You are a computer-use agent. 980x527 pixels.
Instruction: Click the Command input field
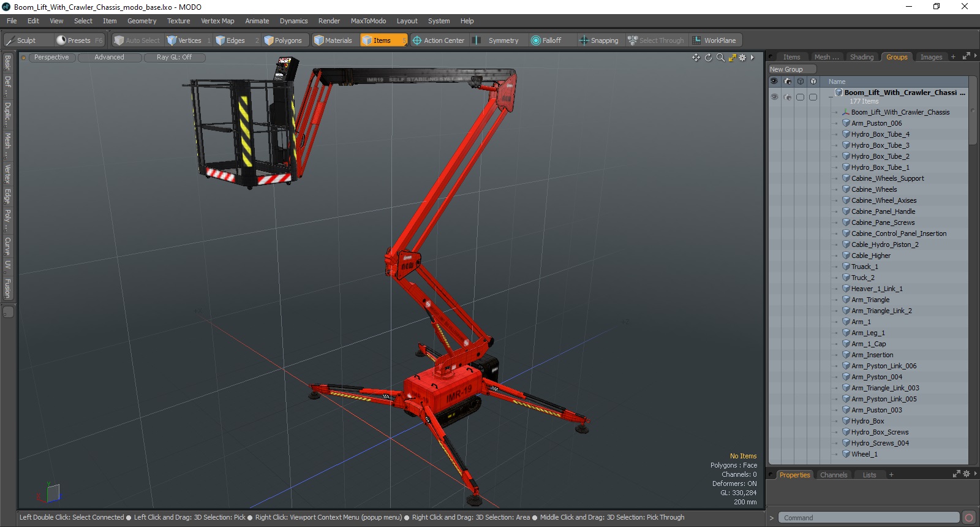[869, 518]
